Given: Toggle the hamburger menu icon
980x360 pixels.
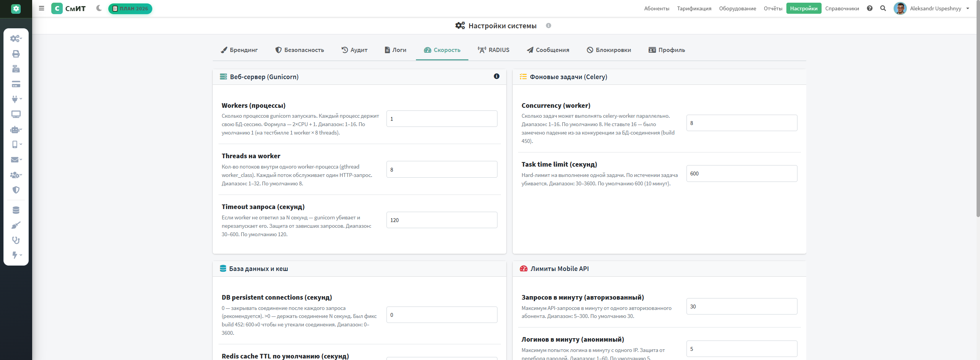Looking at the screenshot, I should tap(41, 8).
